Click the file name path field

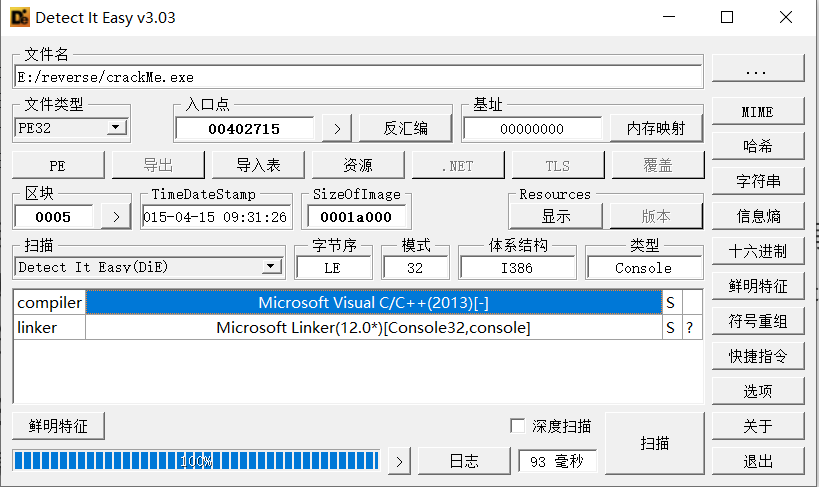(358, 77)
